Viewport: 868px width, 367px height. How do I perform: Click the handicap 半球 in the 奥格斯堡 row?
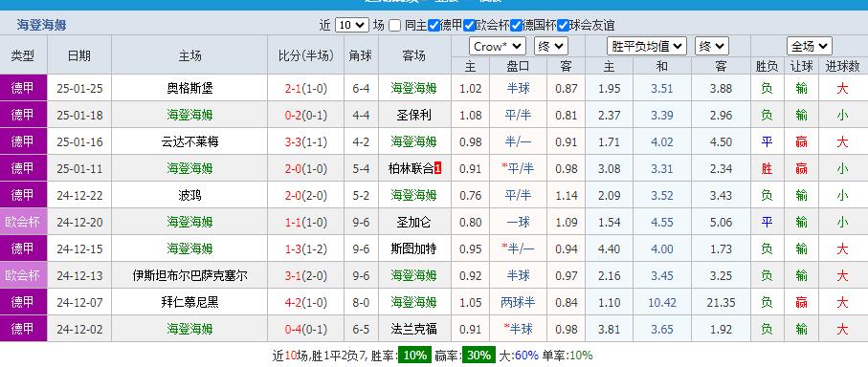(518, 89)
